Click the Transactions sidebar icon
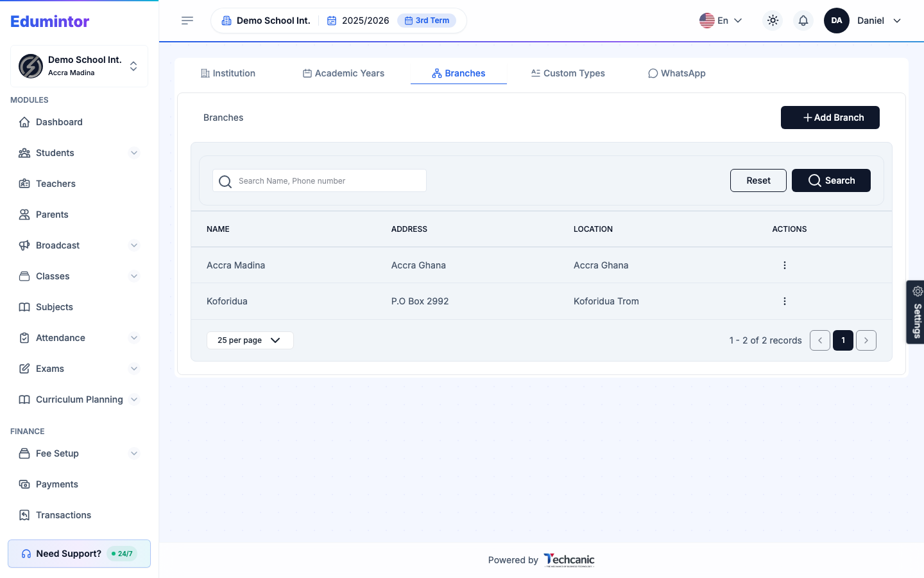The height and width of the screenshot is (578, 924). (x=24, y=515)
